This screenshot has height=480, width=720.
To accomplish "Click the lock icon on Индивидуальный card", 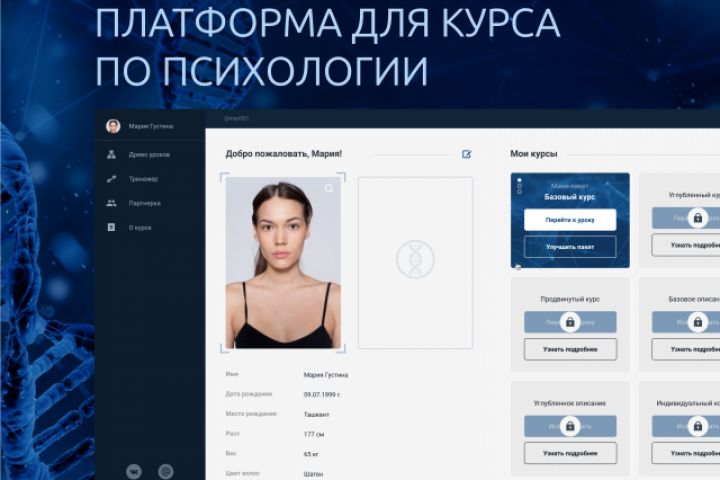I will (698, 426).
